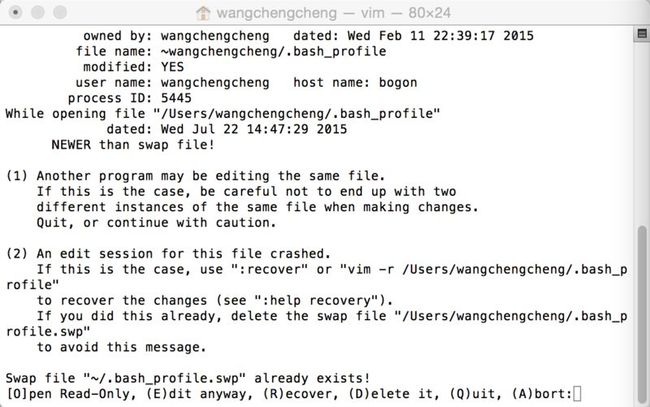This screenshot has height=407, width=650.
Task: Click the home folder icon in title bar
Action: tap(203, 13)
